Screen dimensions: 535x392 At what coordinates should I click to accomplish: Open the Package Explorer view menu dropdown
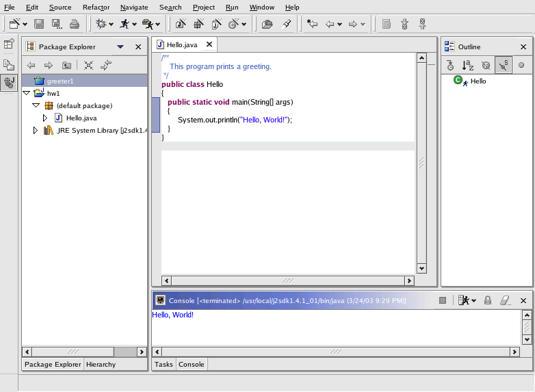(120, 47)
